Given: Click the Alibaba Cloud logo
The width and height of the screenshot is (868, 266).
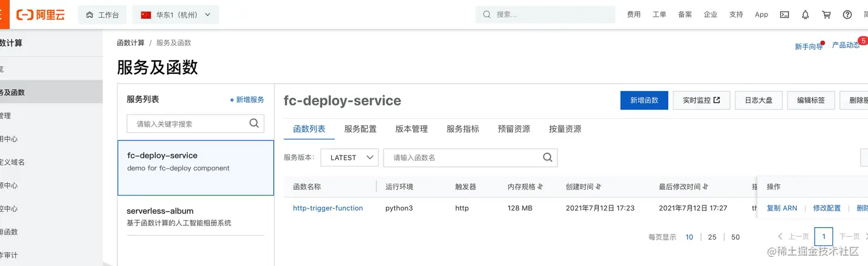Looking at the screenshot, I should click(40, 15).
